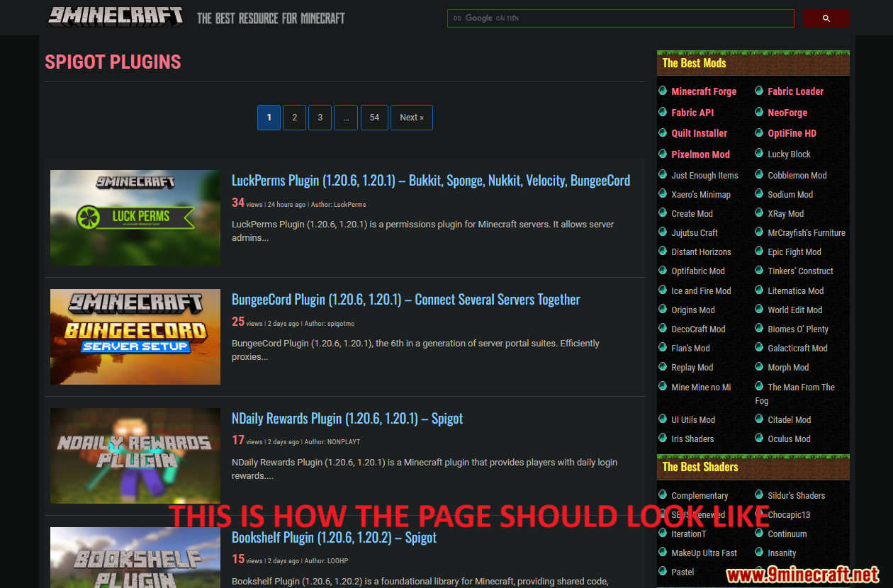Open the LuckPerms Plugin article title
Screen dimensions: 893x588
tap(431, 180)
